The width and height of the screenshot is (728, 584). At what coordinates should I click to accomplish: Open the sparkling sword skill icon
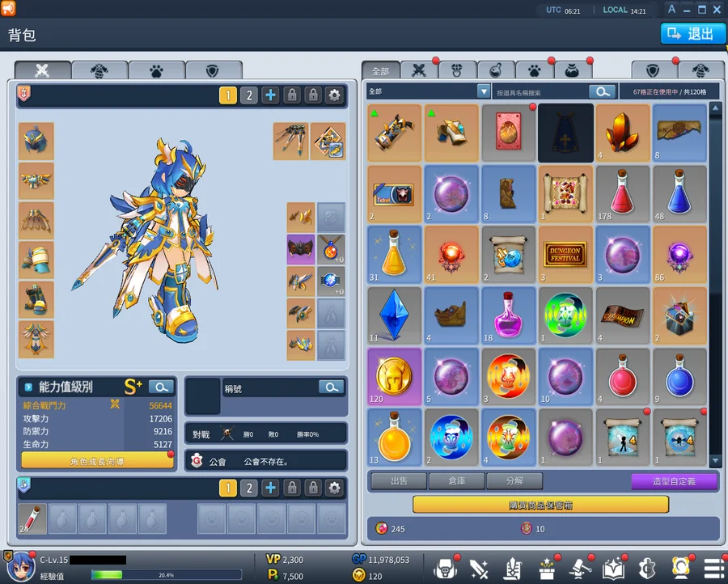[x=479, y=568]
